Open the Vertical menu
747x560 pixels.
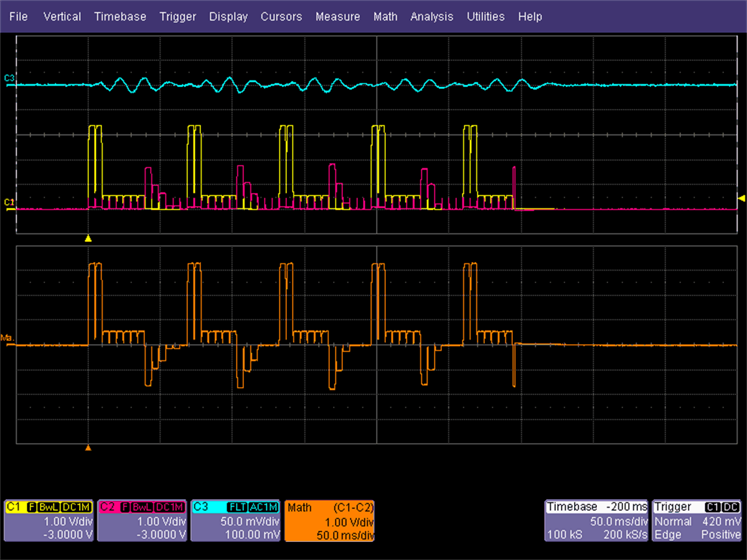(62, 17)
